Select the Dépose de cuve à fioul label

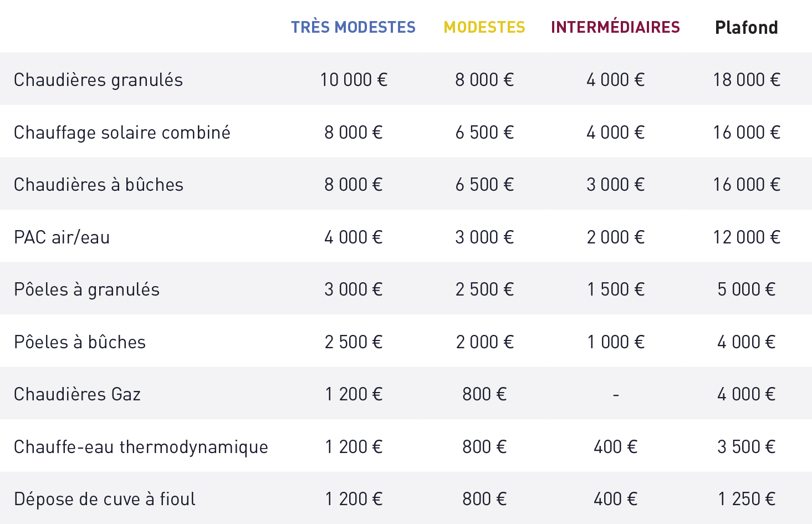(x=105, y=499)
